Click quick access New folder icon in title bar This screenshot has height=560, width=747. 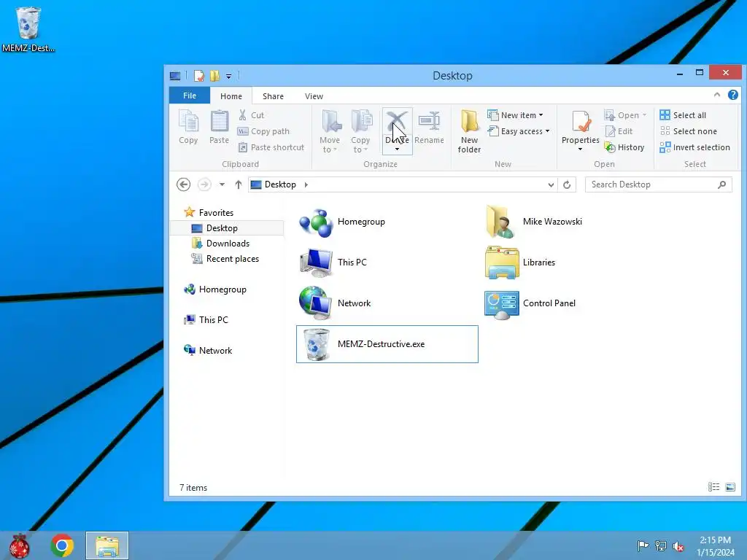[215, 76]
